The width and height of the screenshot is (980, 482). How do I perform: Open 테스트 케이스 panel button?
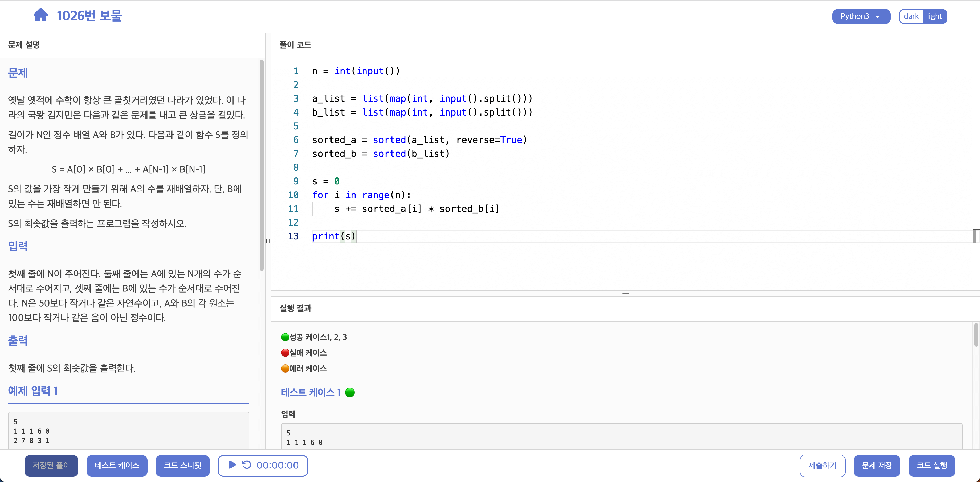tap(117, 465)
